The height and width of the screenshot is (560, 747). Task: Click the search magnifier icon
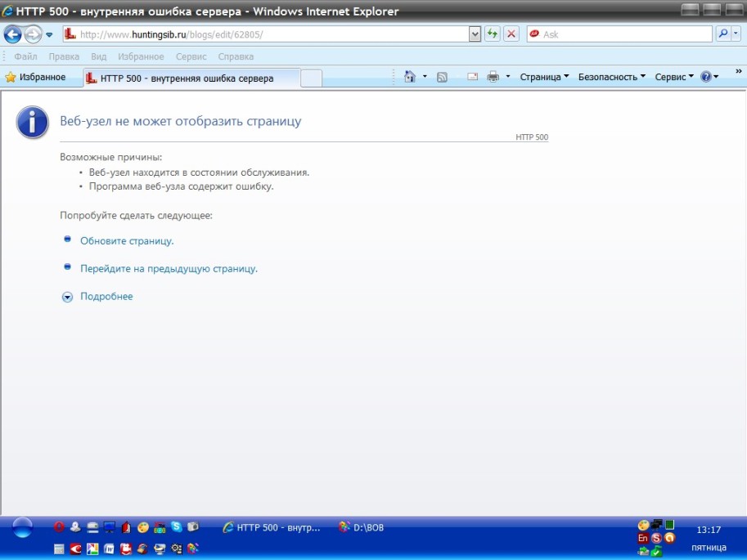[x=723, y=34]
